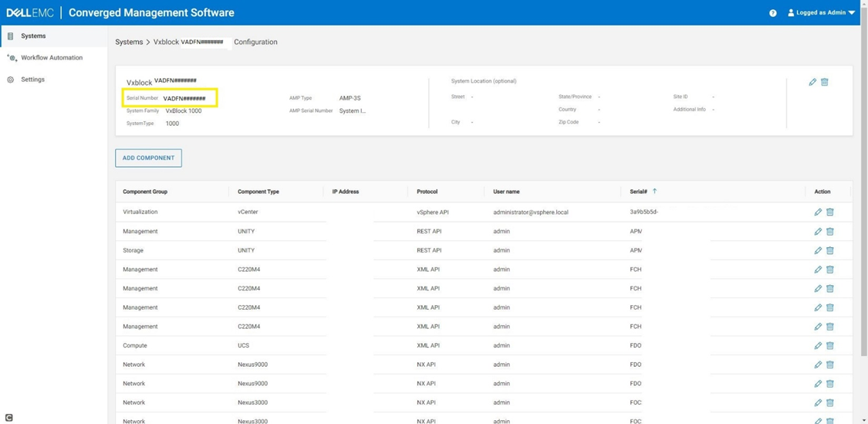Edit the Vxblock system details pencil

(x=812, y=82)
